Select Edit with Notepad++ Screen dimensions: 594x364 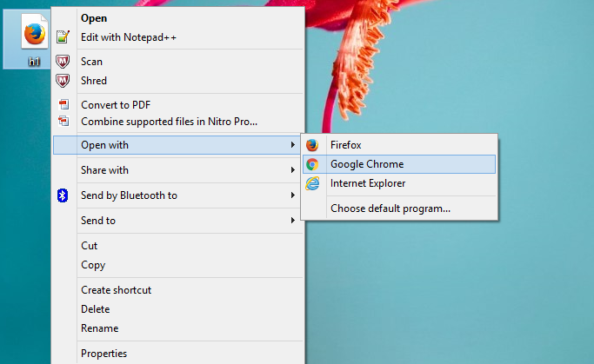click(178, 37)
